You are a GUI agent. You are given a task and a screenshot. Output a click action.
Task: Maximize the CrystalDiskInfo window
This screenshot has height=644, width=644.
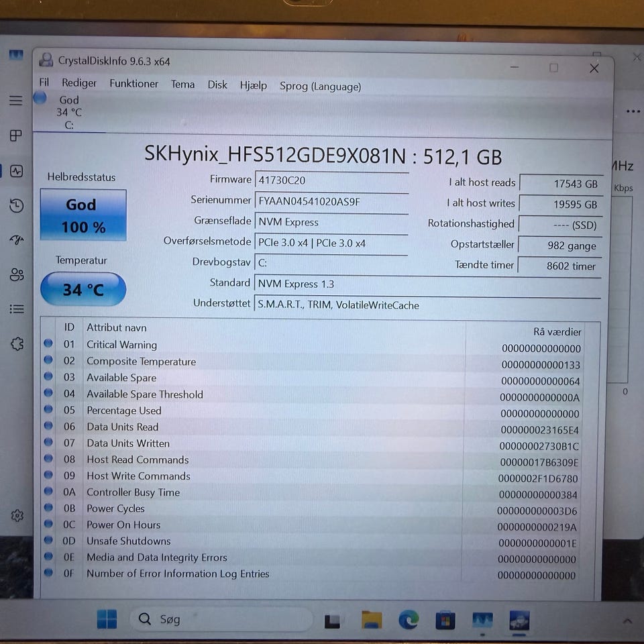553,67
